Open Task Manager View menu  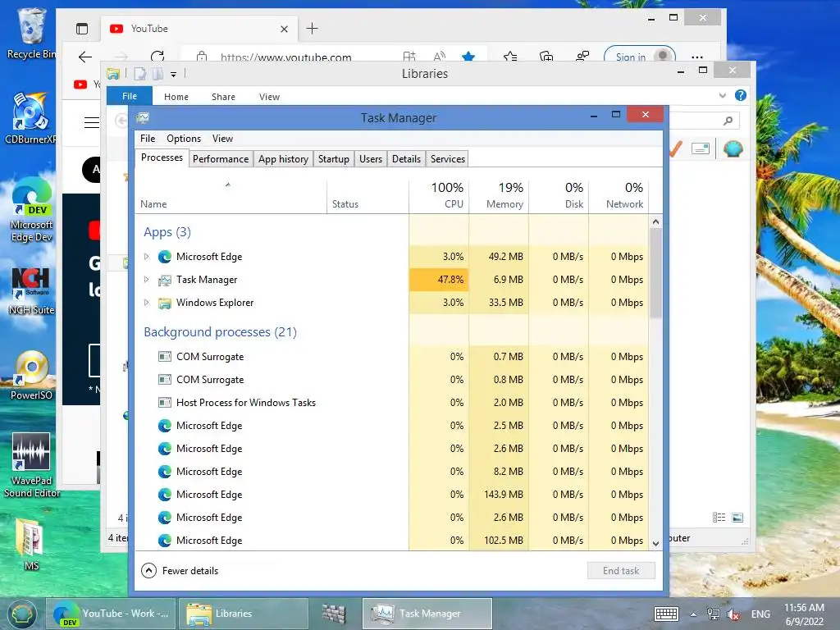point(222,138)
